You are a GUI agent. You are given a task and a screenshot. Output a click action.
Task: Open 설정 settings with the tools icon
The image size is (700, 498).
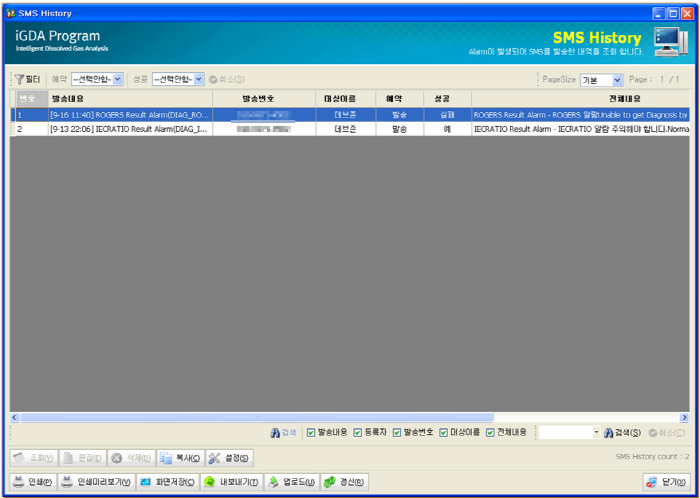(x=229, y=458)
